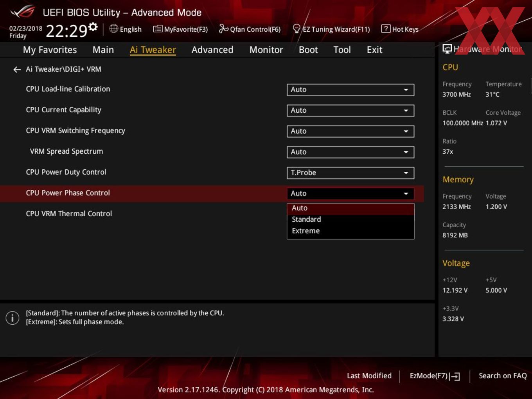Image resolution: width=532 pixels, height=399 pixels.
Task: Switch to the Boot tab
Action: [x=308, y=50]
